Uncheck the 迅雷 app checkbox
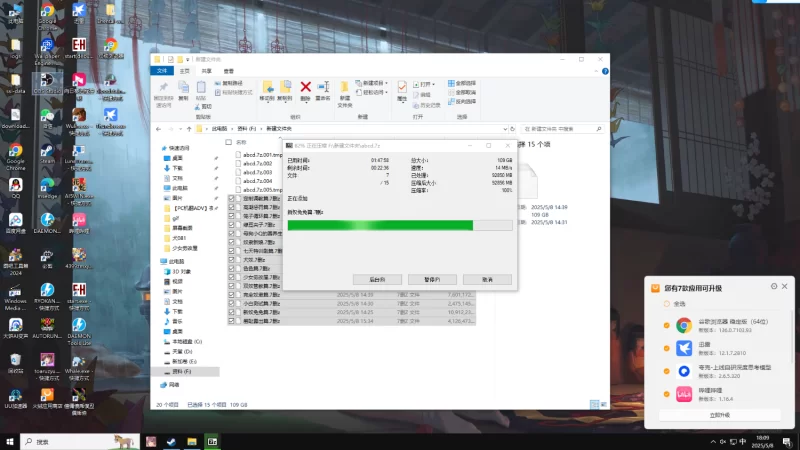 tap(666, 348)
